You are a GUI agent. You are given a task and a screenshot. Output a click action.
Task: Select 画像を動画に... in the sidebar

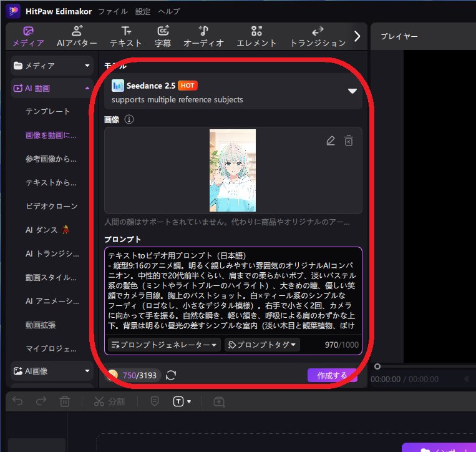[51, 135]
